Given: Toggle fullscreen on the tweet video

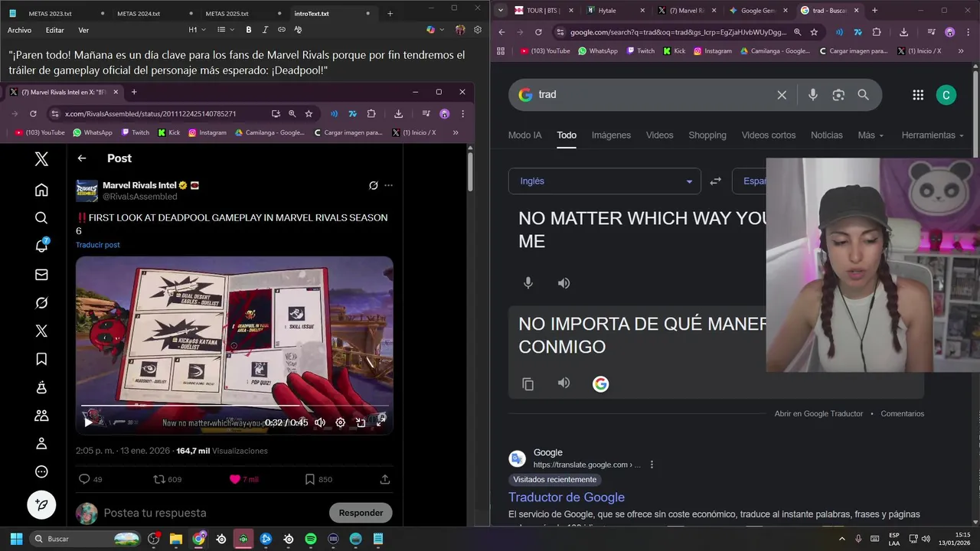Looking at the screenshot, I should coord(381,422).
